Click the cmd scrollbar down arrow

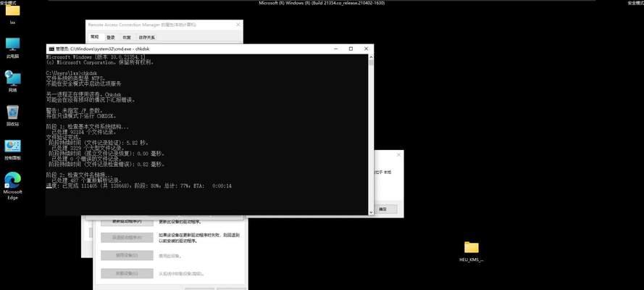tap(371, 212)
